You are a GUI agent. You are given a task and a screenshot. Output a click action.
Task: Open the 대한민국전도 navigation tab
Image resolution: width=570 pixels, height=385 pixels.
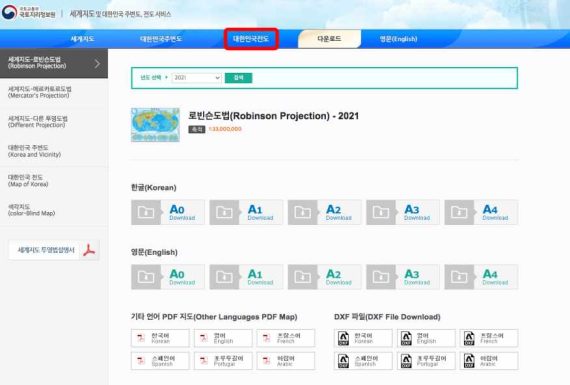(x=251, y=39)
